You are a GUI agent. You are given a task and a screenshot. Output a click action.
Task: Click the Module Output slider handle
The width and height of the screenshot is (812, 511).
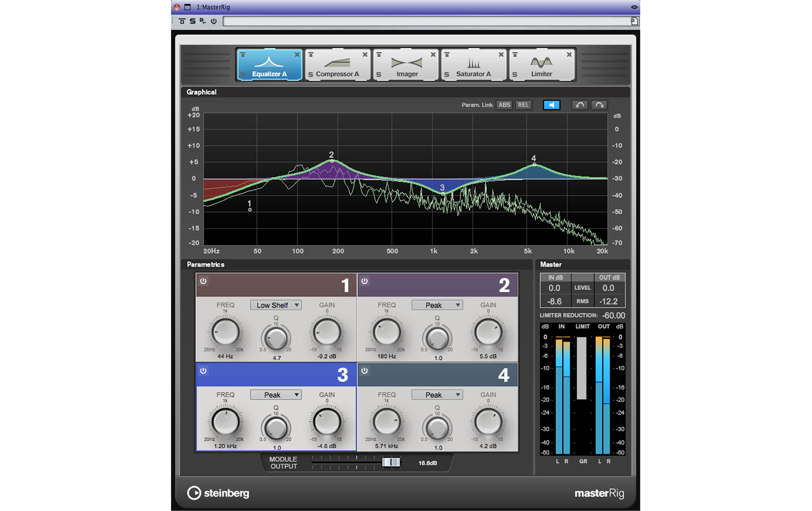tap(391, 462)
